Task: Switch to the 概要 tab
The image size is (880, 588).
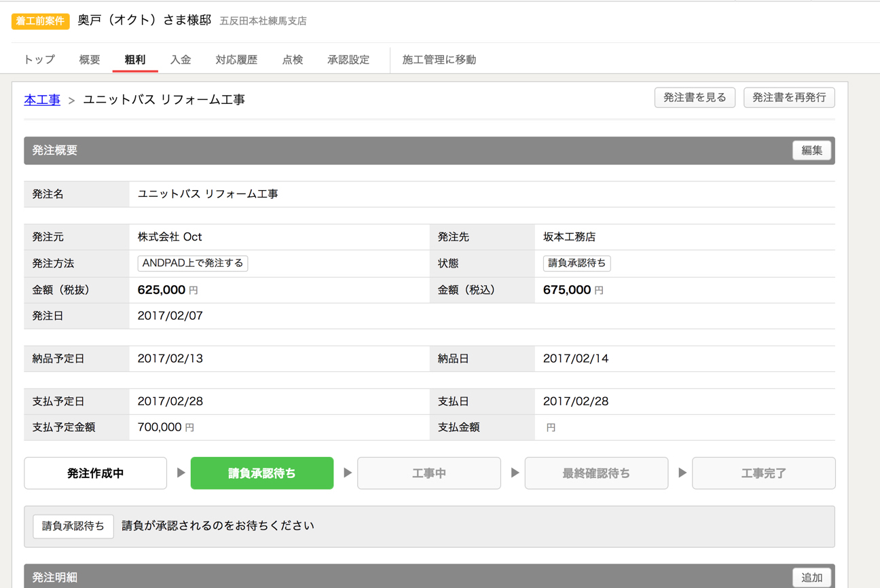Action: click(x=89, y=60)
